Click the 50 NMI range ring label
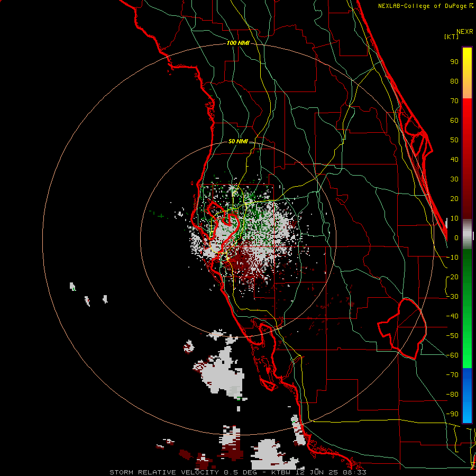Viewport: 476px width, 476px height. [238, 141]
